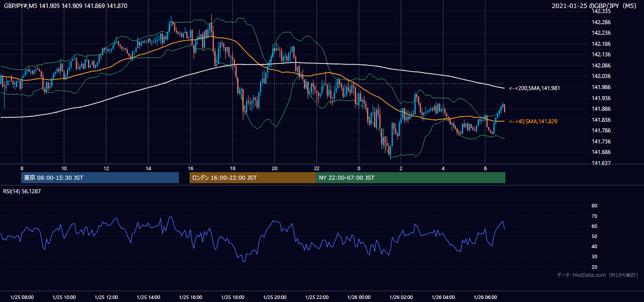Click the 1/25 10:00 date label
The width and height of the screenshot is (644, 302).
point(64,297)
